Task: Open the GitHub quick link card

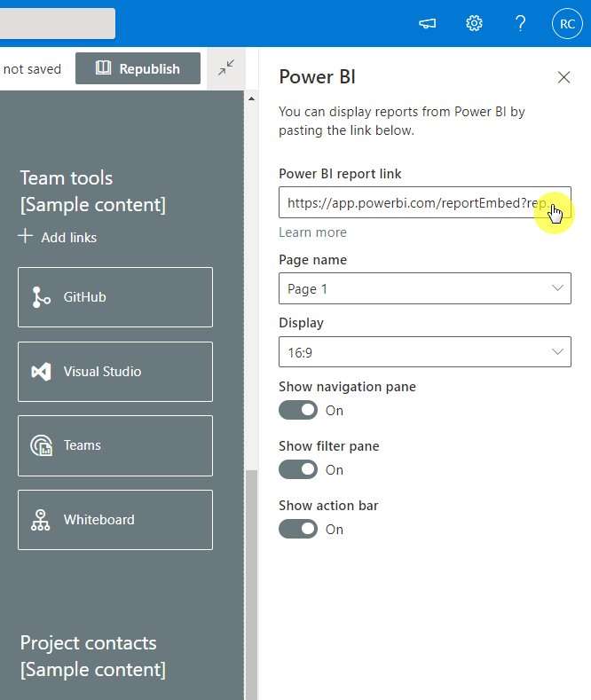Action: (x=115, y=297)
